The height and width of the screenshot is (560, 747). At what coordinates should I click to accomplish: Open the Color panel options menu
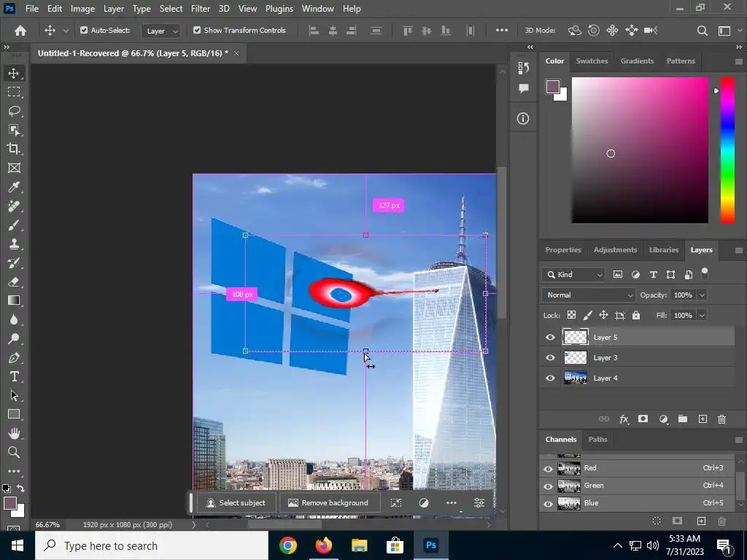click(738, 61)
